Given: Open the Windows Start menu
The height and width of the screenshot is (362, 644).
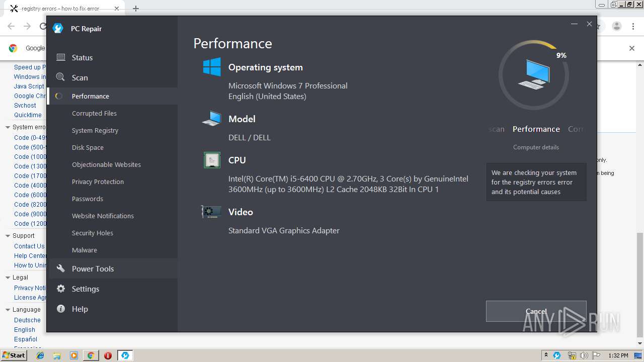Looking at the screenshot, I should point(14,355).
